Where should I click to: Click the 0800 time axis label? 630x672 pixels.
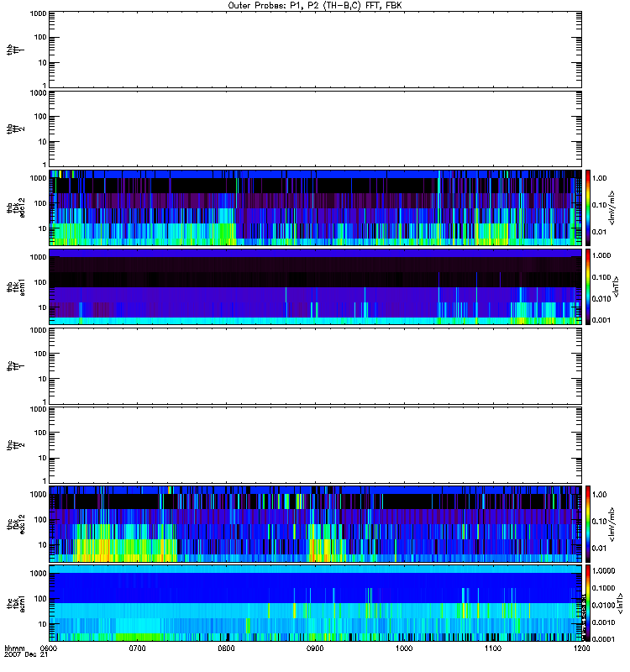pos(227,648)
